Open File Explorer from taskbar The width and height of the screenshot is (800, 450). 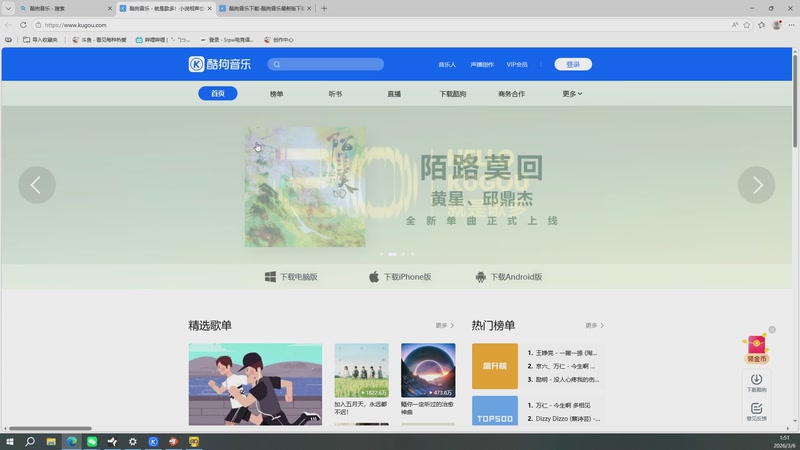[51, 441]
